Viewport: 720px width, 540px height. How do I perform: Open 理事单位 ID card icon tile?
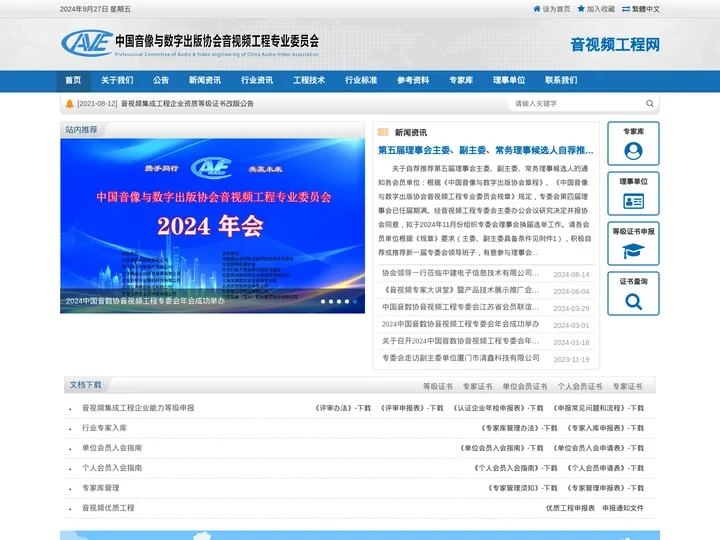(633, 194)
